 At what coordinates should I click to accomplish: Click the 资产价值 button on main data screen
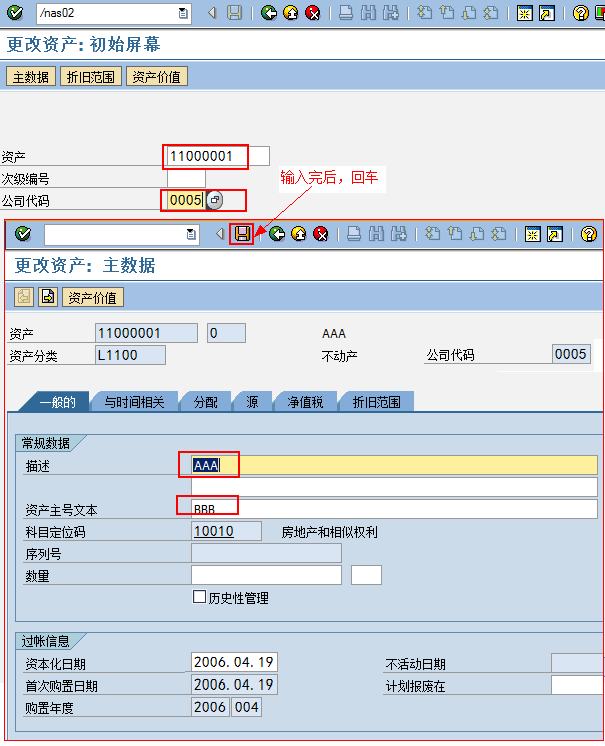coord(93,297)
